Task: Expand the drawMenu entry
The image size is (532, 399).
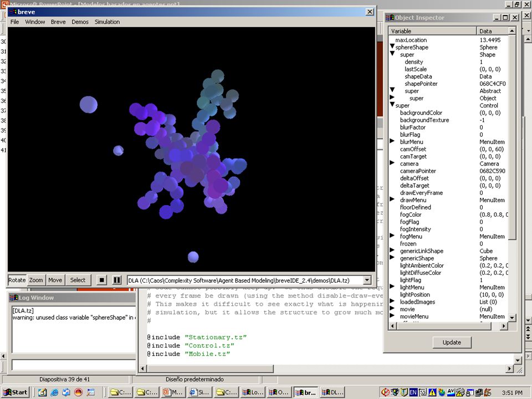Action: (392, 199)
